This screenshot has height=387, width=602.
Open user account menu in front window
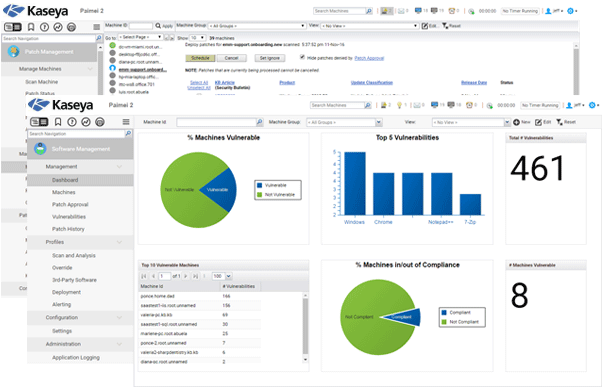coord(575,105)
